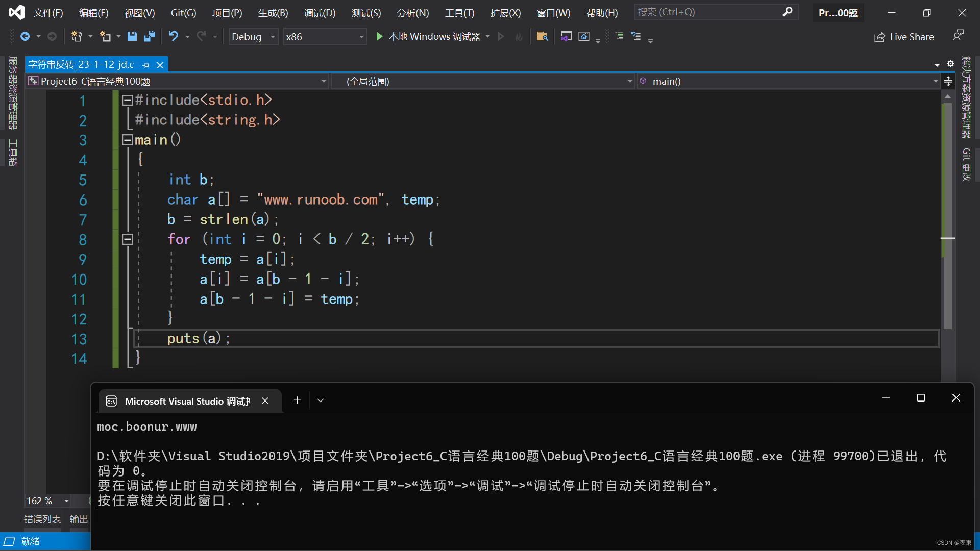The width and height of the screenshot is (980, 551).
Task: Click the Undo arrow icon
Action: click(x=173, y=36)
